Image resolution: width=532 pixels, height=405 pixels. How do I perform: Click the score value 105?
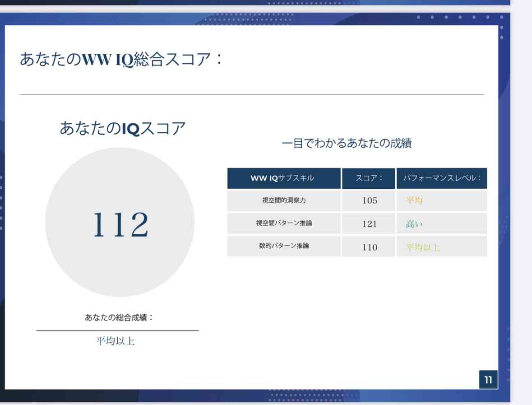370,200
